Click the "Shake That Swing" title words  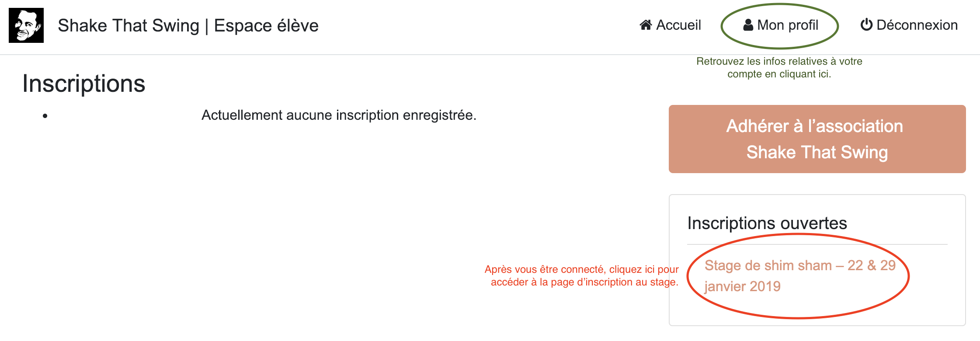click(x=128, y=26)
